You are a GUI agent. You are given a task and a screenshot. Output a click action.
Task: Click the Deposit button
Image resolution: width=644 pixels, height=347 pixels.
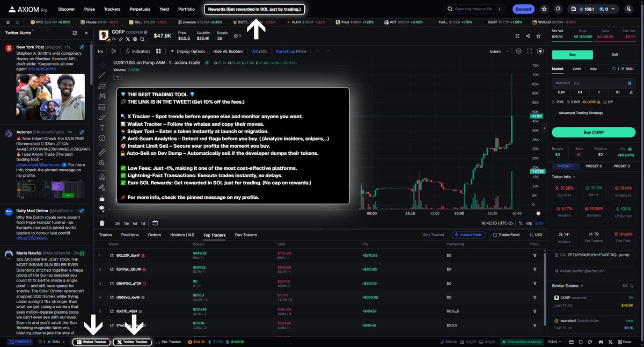coord(523,9)
